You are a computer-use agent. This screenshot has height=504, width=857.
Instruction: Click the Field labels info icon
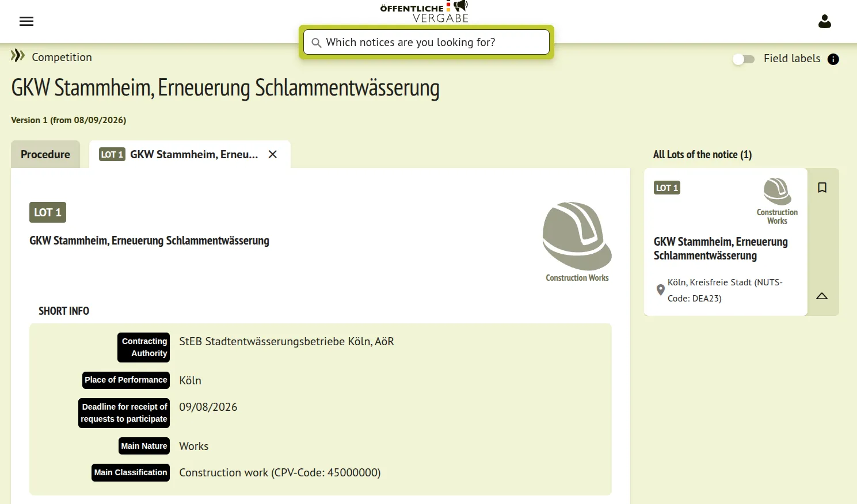[833, 59]
